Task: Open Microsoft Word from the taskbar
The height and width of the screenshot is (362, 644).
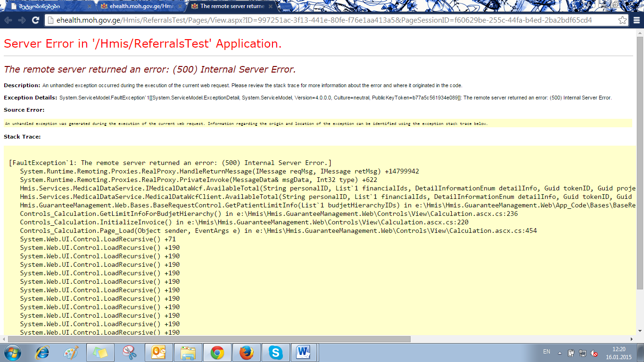Action: 304,352
